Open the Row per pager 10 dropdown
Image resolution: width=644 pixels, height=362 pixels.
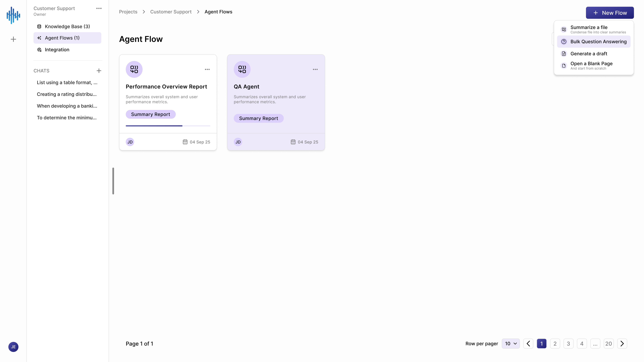click(511, 344)
